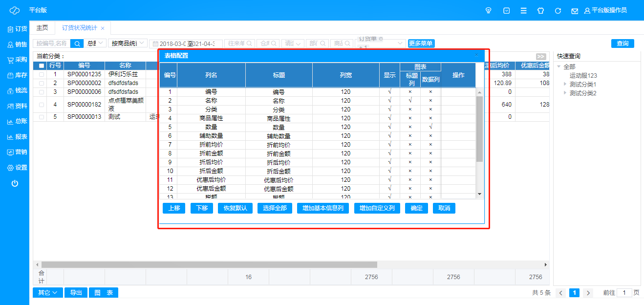This screenshot has width=644, height=305.
Task: Switch to the 订货状况统计 tab
Action: pos(80,28)
